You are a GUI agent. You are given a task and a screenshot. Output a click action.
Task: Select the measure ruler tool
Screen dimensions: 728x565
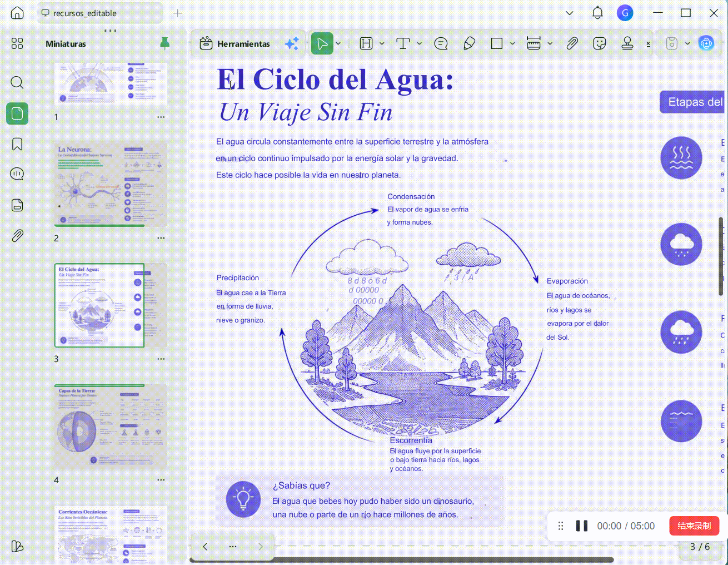point(533,43)
